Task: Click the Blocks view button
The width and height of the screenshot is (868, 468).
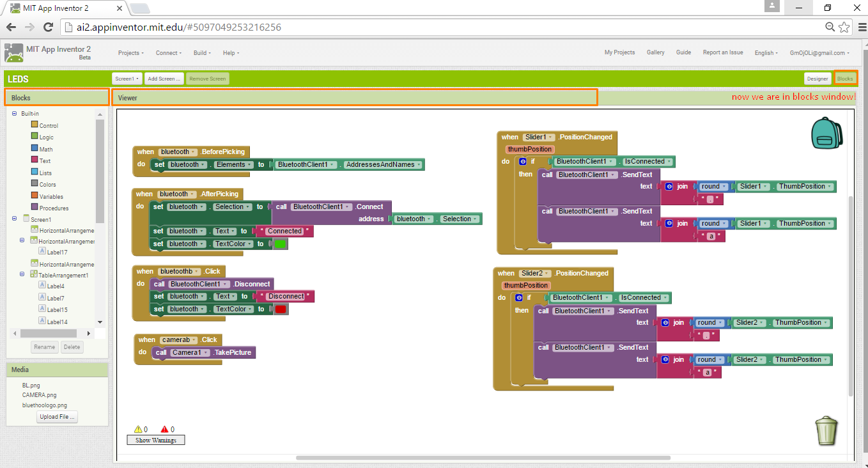Action: [845, 79]
